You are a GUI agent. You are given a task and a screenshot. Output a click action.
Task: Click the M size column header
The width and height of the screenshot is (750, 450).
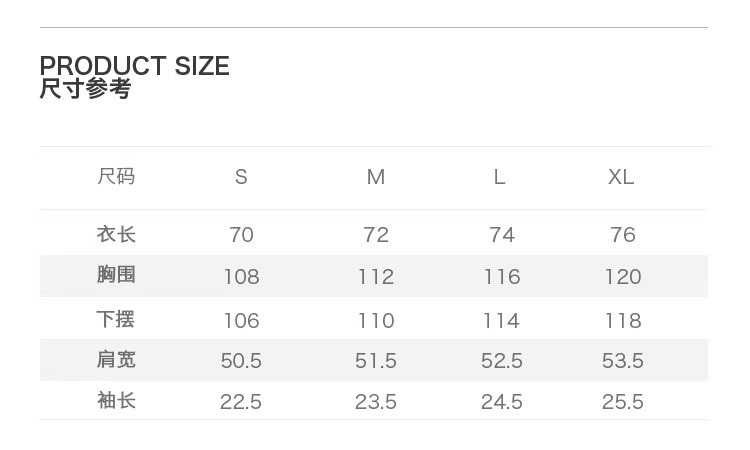[x=375, y=177]
